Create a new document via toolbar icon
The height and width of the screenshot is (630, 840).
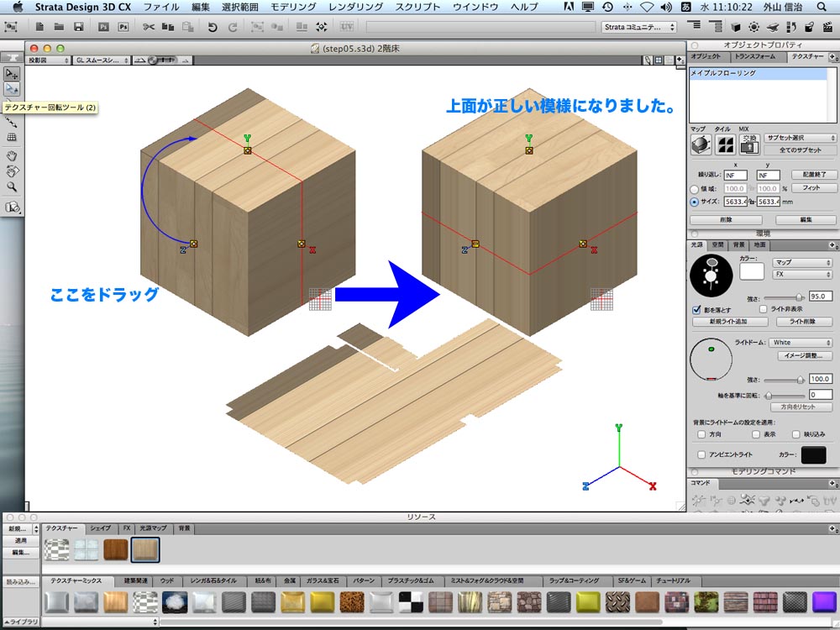tap(39, 27)
